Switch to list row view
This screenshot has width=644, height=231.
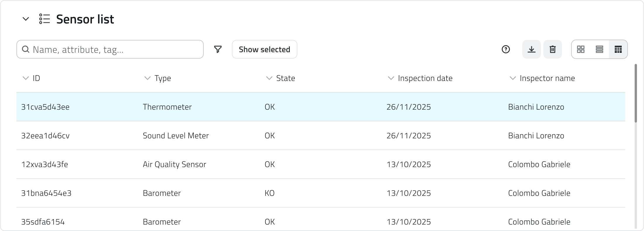tap(600, 49)
